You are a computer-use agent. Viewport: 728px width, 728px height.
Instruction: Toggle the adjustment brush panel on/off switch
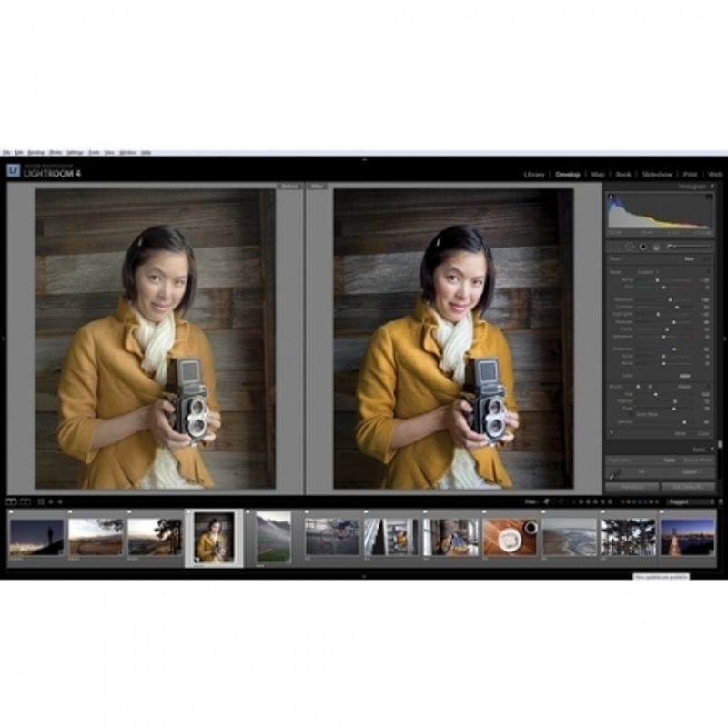(x=611, y=433)
